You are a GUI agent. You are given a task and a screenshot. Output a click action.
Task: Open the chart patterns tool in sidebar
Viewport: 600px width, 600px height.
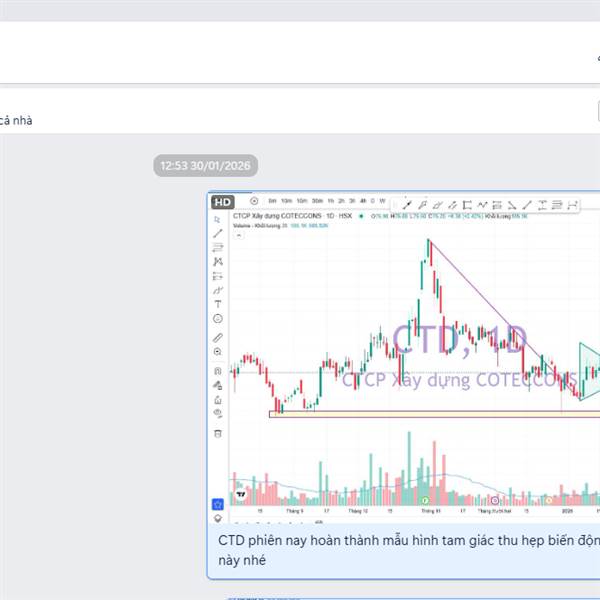tap(218, 262)
